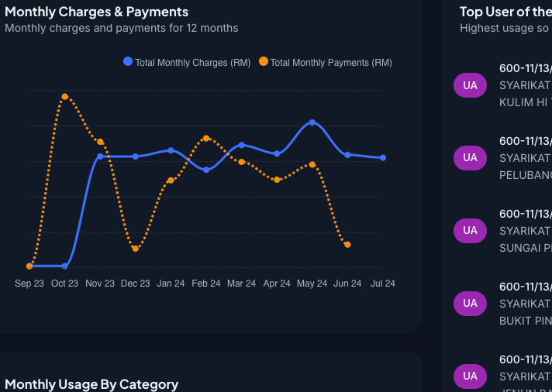The width and height of the screenshot is (552, 392).
Task: Select the orange payments point at Feb 24
Action: (x=206, y=139)
